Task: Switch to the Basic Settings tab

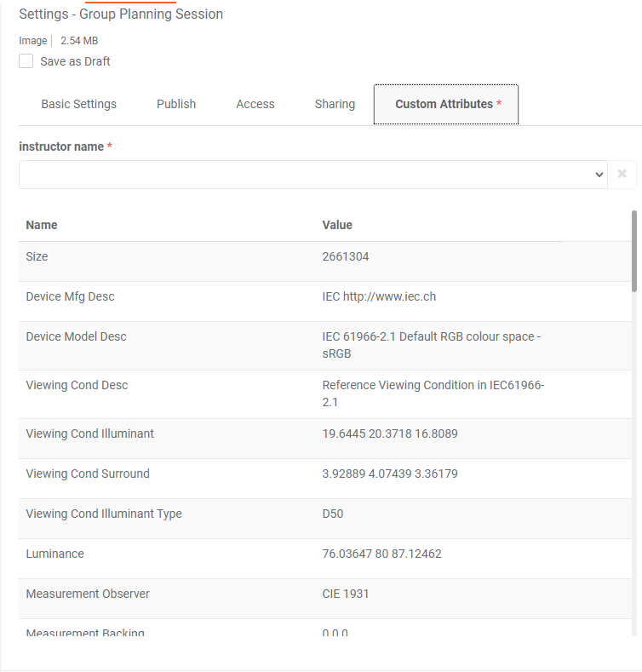Action: [x=78, y=104]
